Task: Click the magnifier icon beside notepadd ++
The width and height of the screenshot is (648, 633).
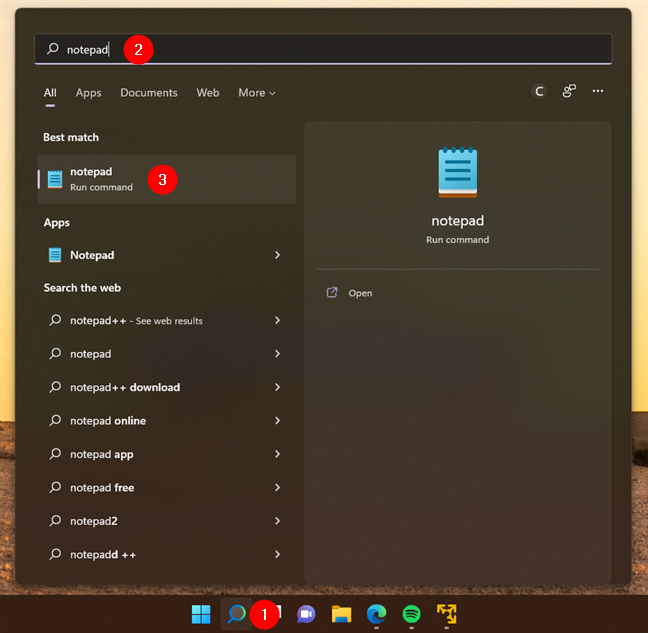Action: (x=55, y=554)
